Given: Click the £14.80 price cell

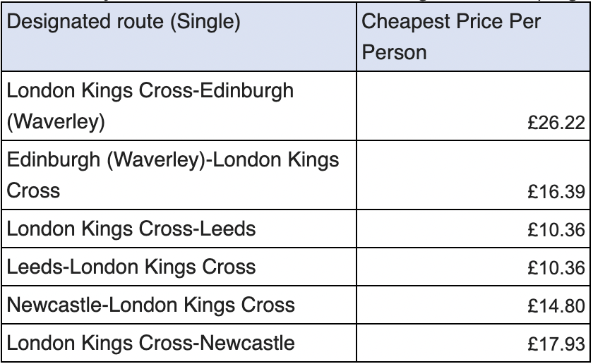Looking at the screenshot, I should [x=473, y=305].
